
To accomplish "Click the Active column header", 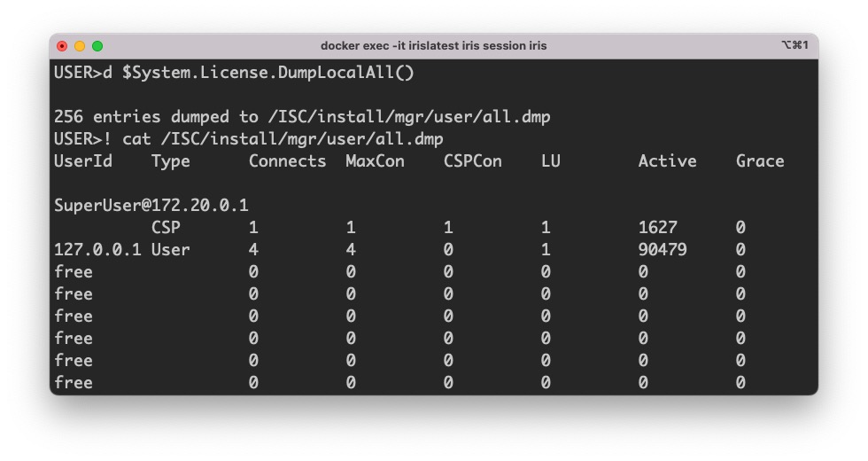I will [667, 161].
